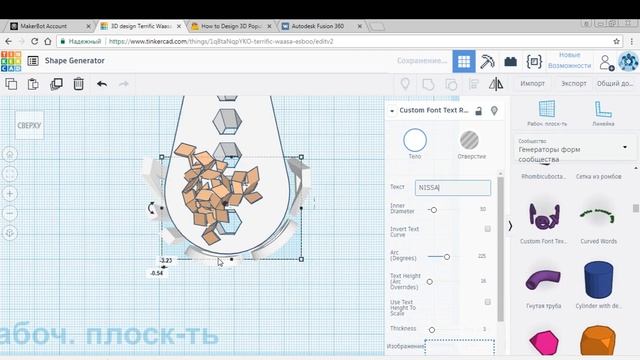Open the Новые Возможности link
This screenshot has height=360, width=640.
coord(569,60)
